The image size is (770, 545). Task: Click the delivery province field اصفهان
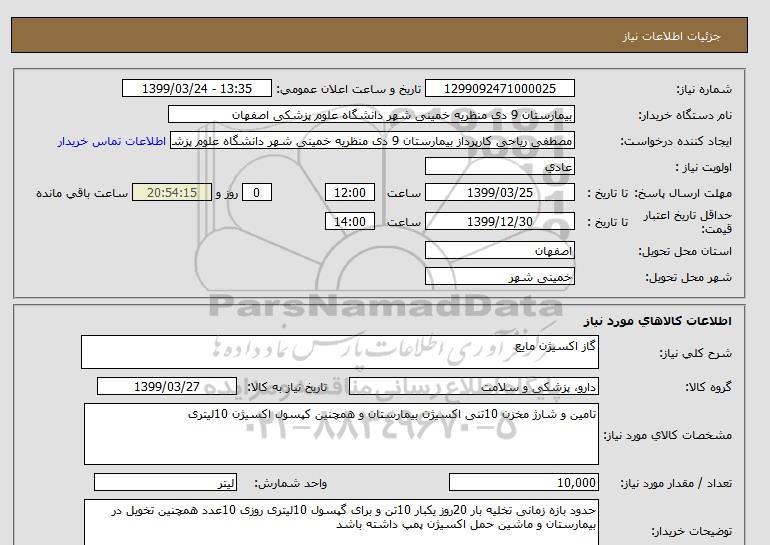(499, 250)
